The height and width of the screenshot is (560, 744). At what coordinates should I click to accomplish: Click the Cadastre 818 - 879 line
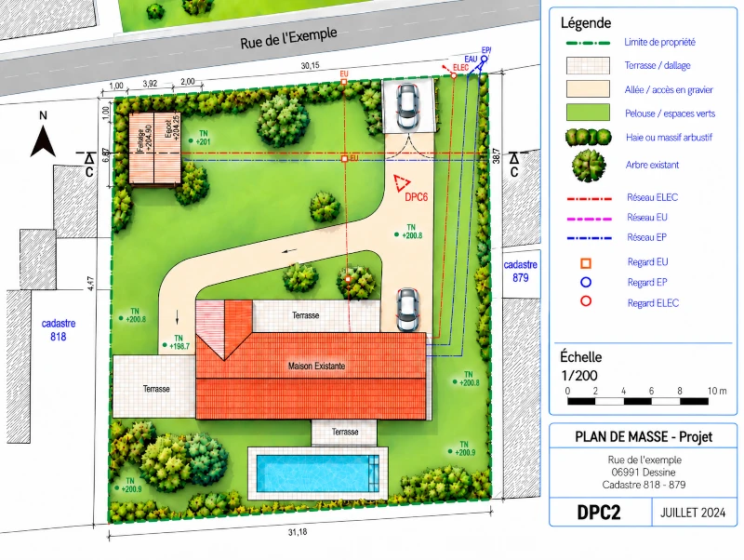click(644, 485)
